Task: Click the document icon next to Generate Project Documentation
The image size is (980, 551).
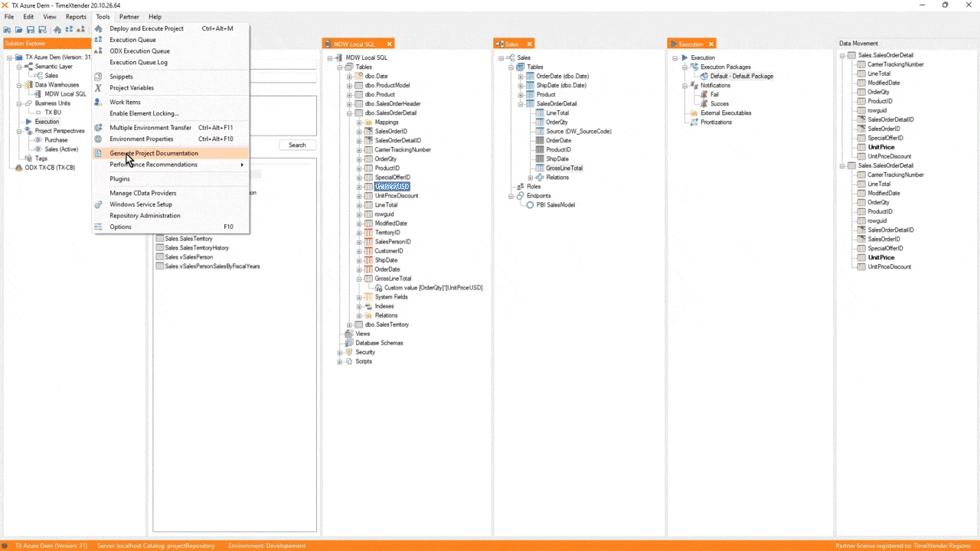Action: click(x=99, y=153)
